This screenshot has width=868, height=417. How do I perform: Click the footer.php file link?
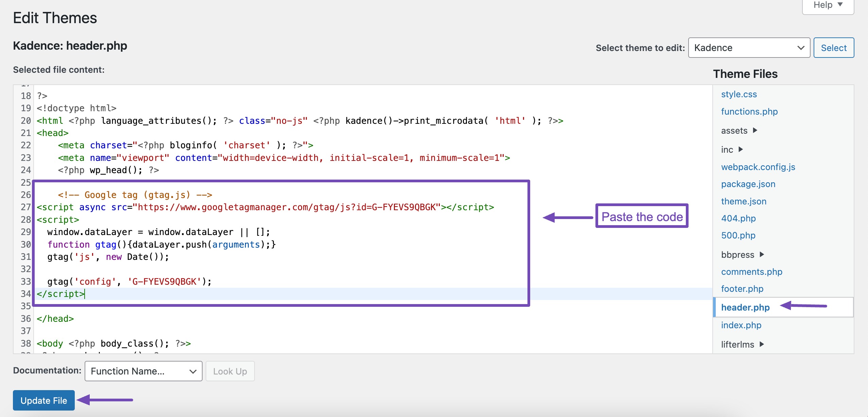(742, 288)
